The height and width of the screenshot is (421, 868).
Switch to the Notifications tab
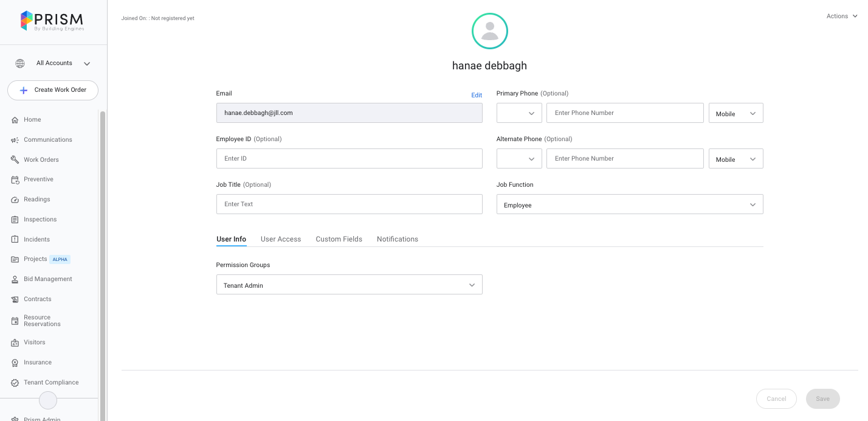click(397, 239)
